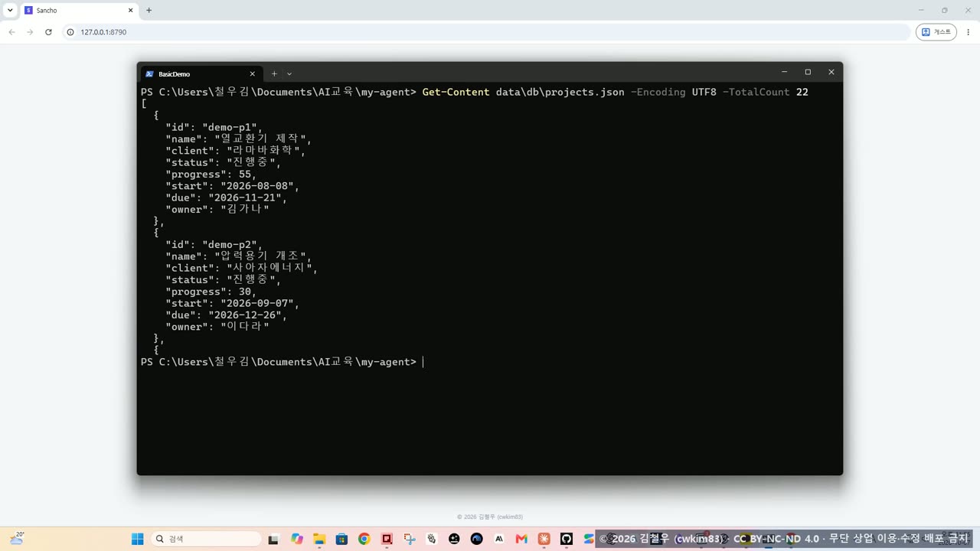
Task: Select the Sancho browser tab
Action: tap(78, 11)
